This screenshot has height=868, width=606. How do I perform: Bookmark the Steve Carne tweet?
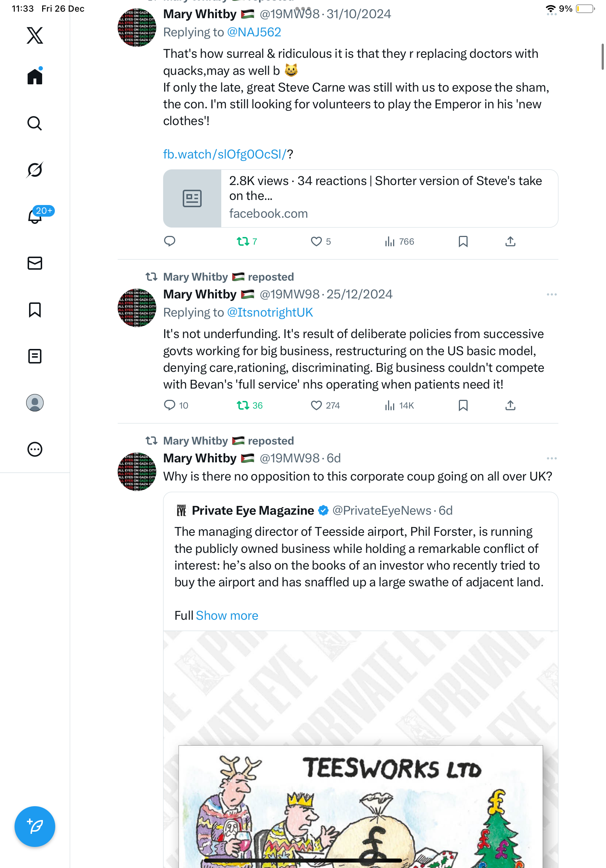(463, 242)
